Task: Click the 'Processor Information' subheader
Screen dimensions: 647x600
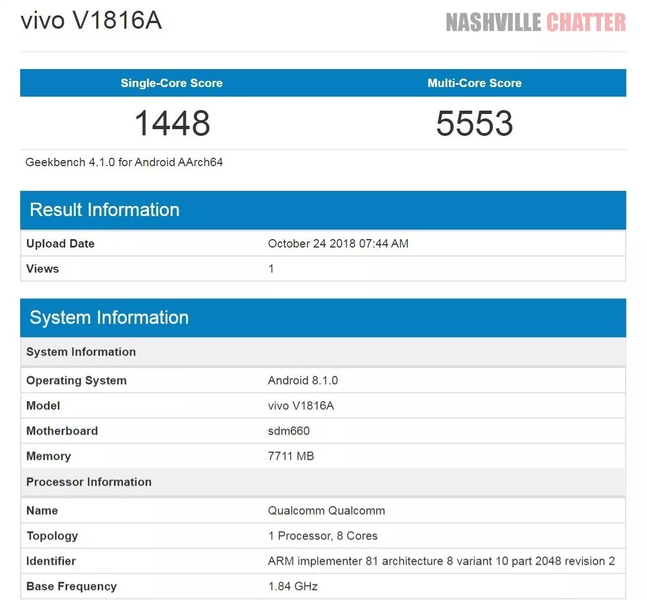Action: point(323,482)
